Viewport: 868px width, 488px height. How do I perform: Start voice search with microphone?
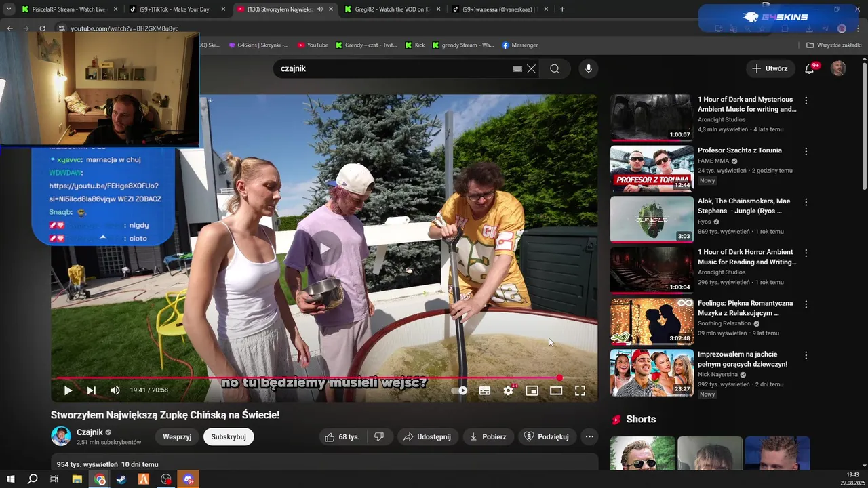589,68
